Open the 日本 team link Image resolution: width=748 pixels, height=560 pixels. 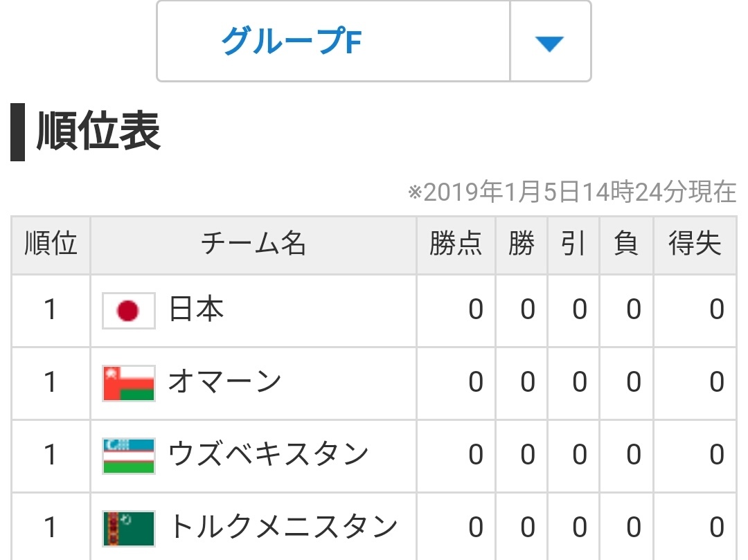197,310
